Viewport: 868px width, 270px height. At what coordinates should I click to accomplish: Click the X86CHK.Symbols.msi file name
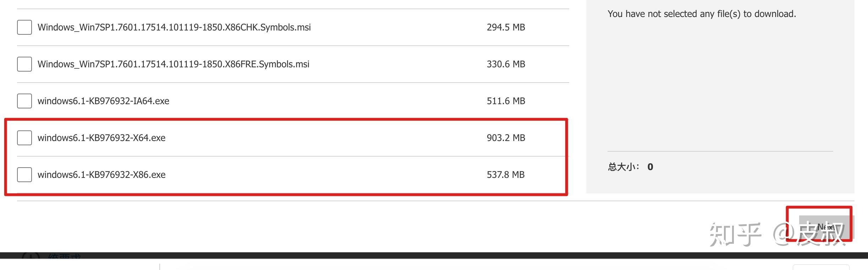click(x=174, y=27)
